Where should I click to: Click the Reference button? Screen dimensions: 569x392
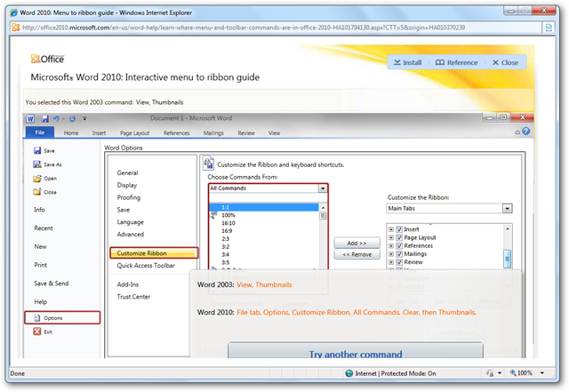456,62
